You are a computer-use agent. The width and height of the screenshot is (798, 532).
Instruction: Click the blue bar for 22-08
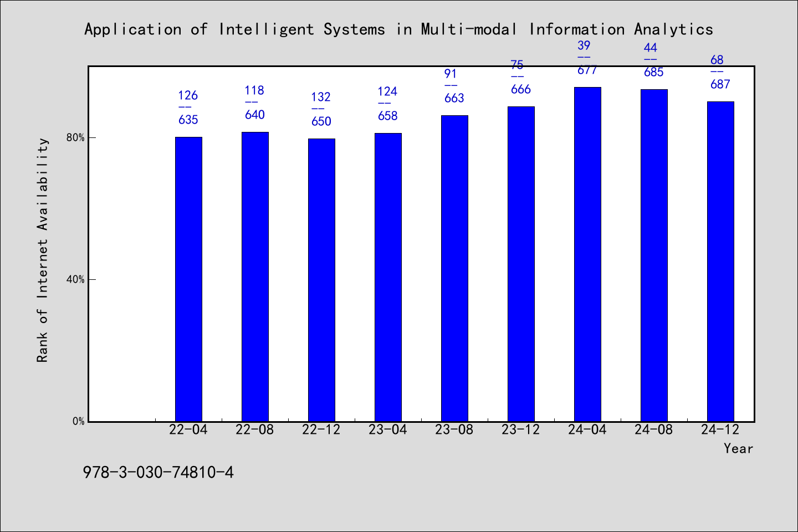(255, 277)
